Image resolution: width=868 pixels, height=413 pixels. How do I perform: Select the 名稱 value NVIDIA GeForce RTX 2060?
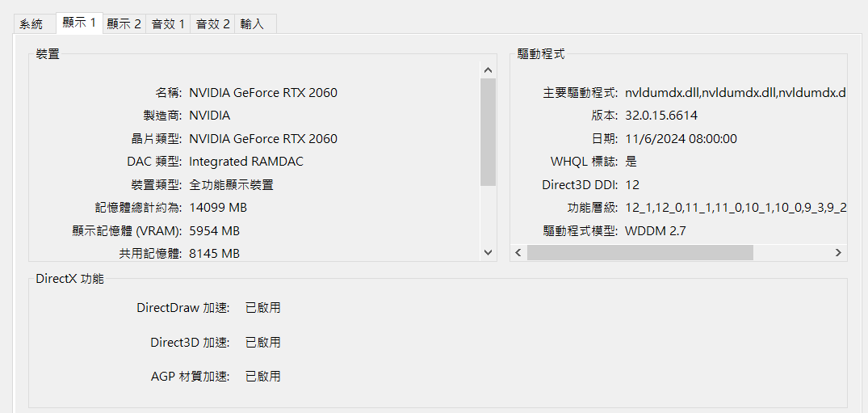263,93
